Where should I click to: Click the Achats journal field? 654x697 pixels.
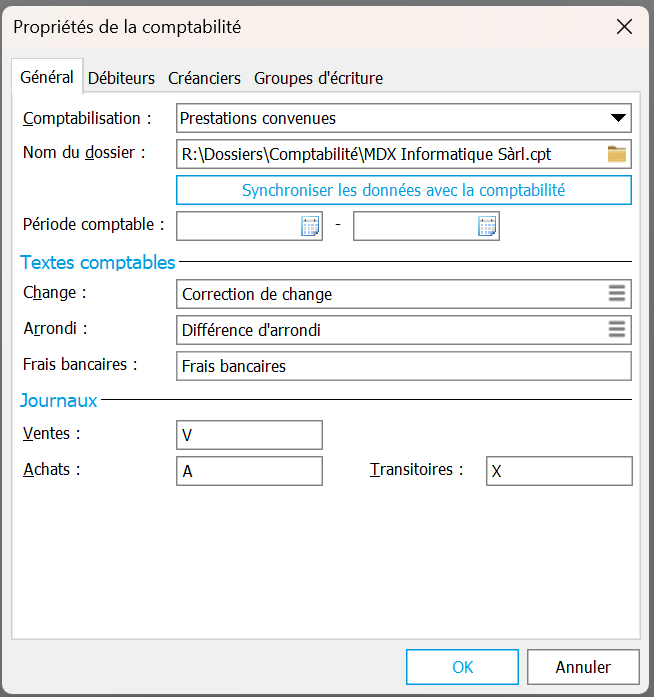[x=248, y=471]
